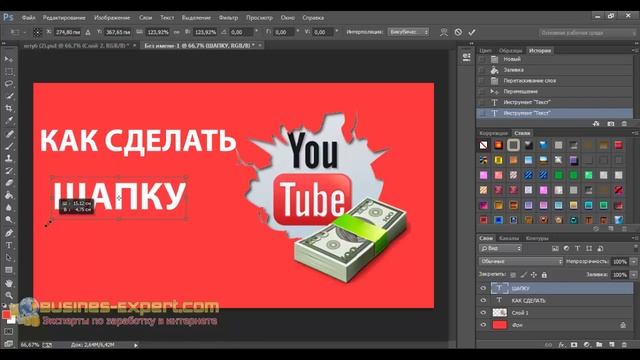The width and height of the screenshot is (640, 360).
Task: Click the rotation angle input field
Action: [x=242, y=32]
